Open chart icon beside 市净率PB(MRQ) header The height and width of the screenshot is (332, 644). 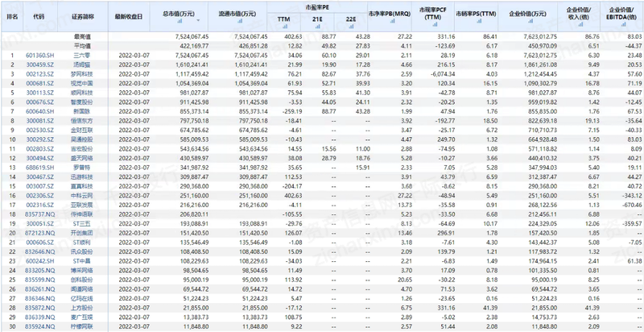click(393, 20)
